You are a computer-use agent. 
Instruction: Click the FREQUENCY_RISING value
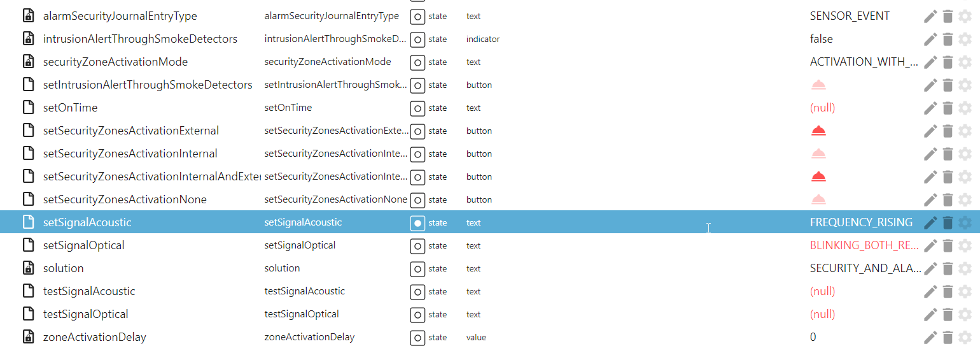[x=861, y=222]
